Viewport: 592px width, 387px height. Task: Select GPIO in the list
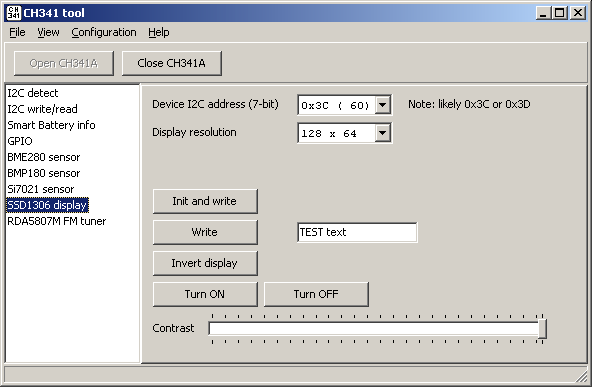click(x=20, y=141)
